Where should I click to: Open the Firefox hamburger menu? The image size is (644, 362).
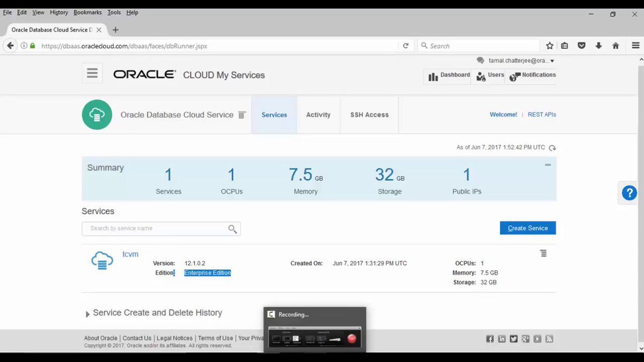point(635,46)
